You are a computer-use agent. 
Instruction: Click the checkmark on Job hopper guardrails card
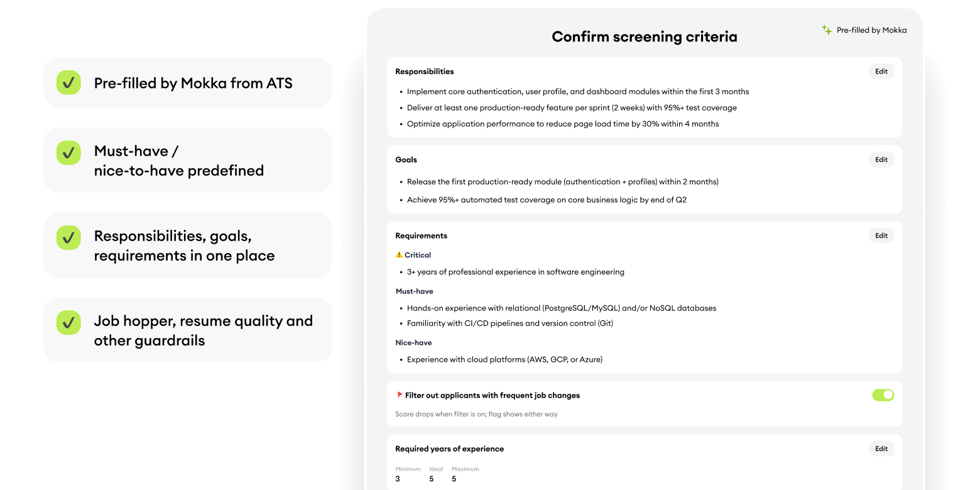(x=68, y=321)
